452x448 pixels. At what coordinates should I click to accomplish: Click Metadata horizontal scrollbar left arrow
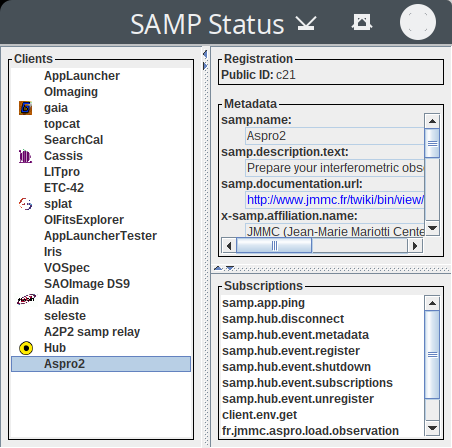point(229,246)
